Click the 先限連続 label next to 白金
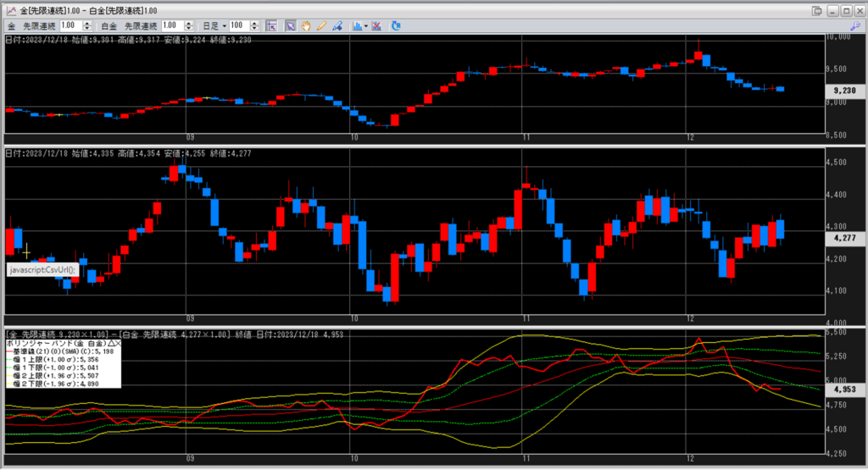868x470 pixels. click(x=141, y=25)
